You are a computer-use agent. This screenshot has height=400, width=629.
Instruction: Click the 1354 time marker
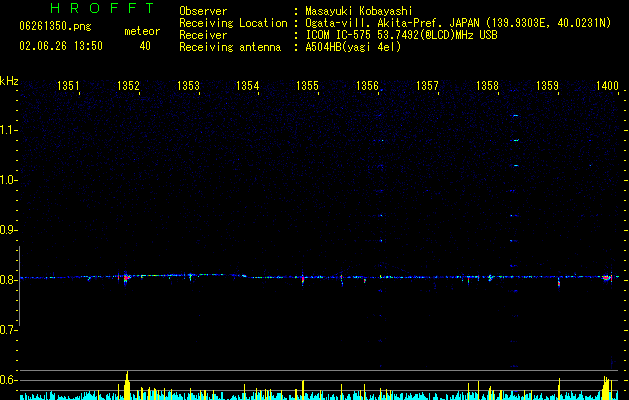pyautogui.click(x=248, y=86)
